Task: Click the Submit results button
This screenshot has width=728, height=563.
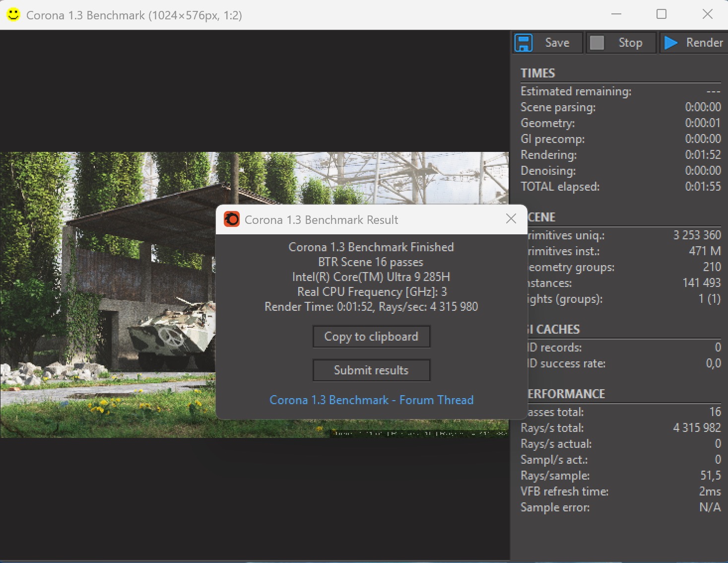Action: (371, 370)
